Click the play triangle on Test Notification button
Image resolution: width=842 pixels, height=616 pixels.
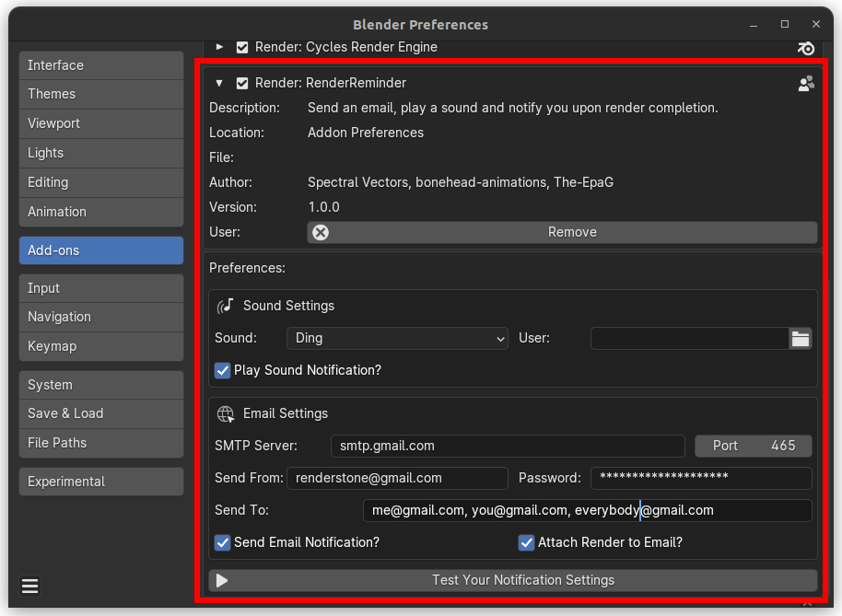(222, 581)
